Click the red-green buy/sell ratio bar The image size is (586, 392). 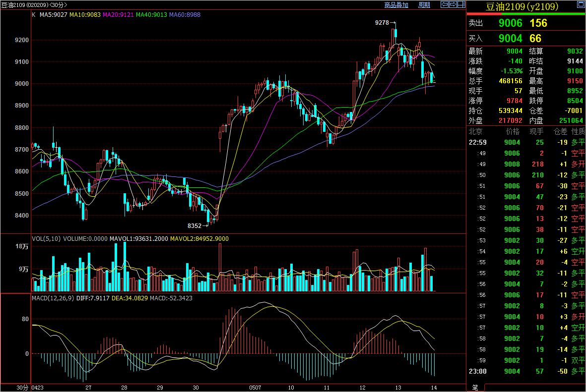[x=526, y=14]
